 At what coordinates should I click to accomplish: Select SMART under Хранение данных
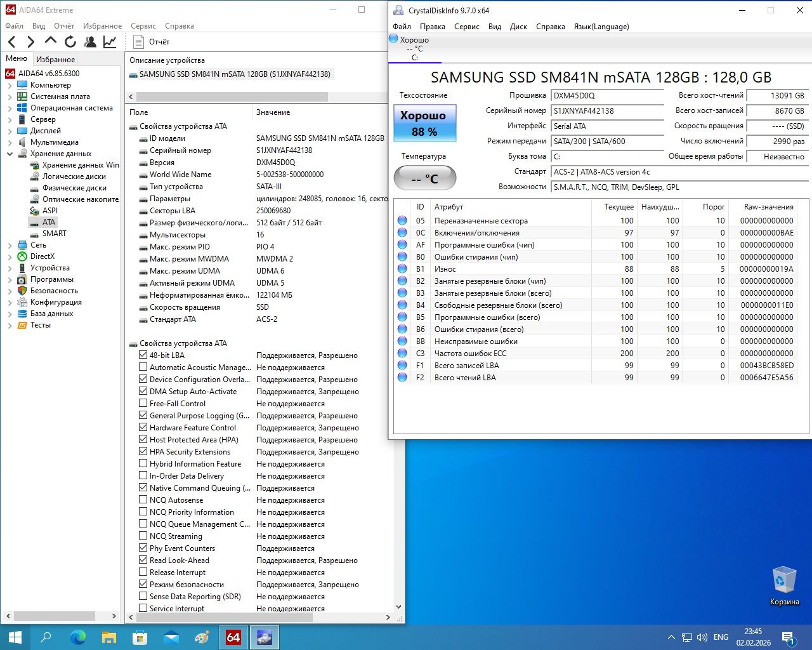54,234
